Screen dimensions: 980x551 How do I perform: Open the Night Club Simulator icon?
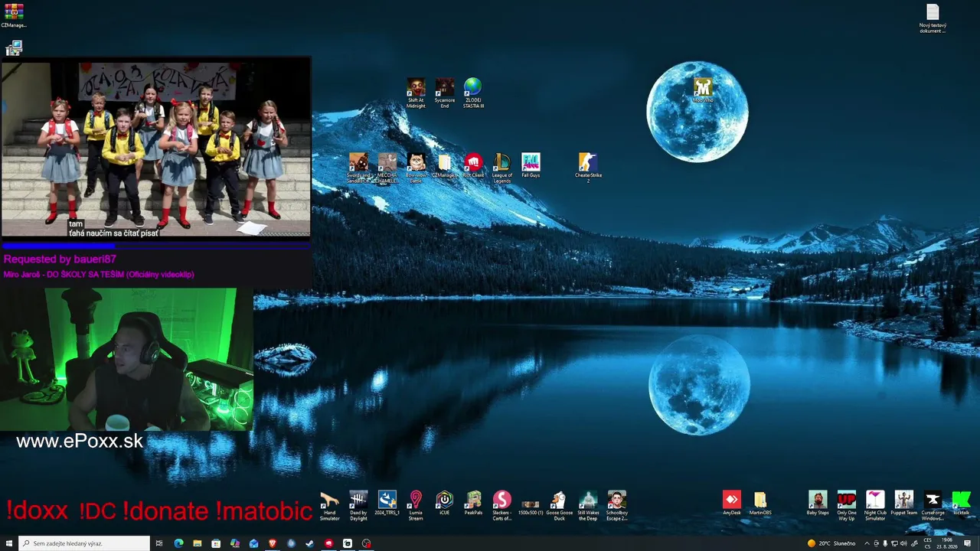(x=875, y=506)
